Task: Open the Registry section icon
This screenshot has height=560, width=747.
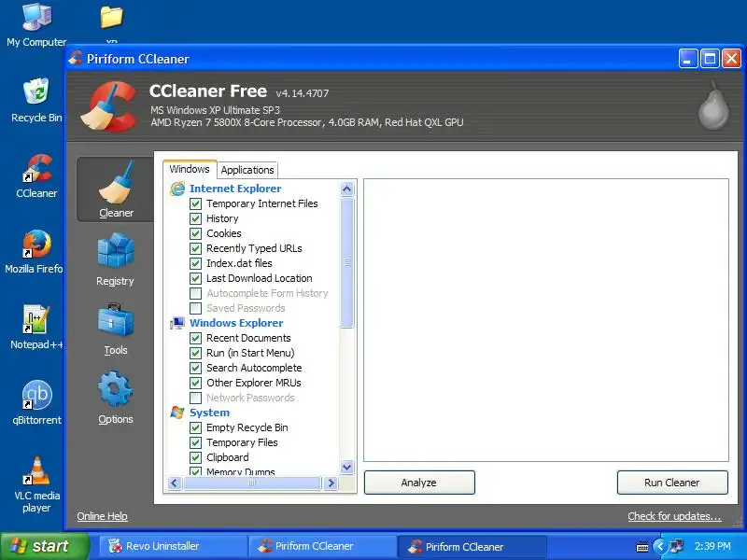Action: [116, 249]
